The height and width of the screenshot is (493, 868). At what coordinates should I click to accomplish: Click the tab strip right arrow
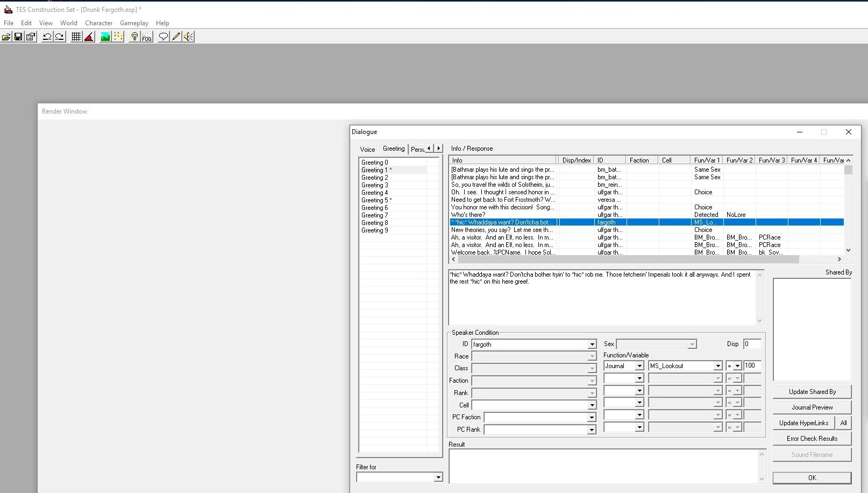(x=438, y=148)
